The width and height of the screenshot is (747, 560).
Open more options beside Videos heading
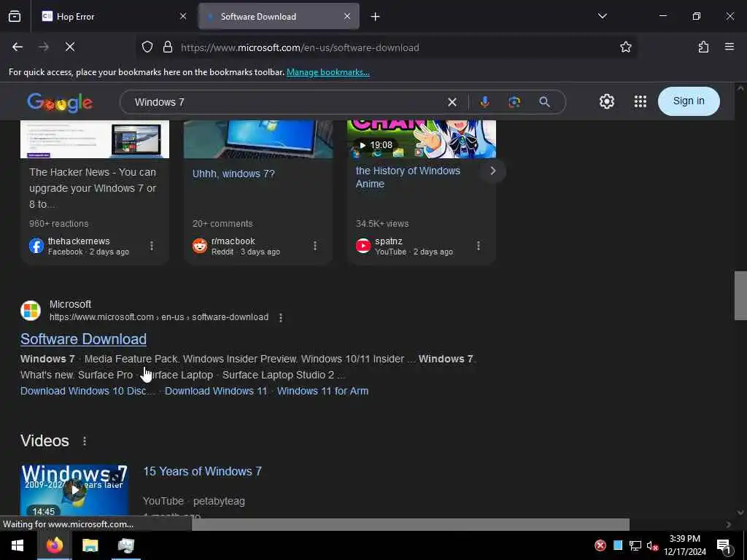[x=85, y=441]
